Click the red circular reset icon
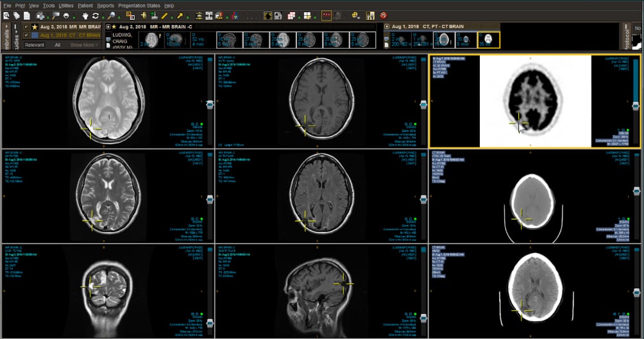 pos(384,15)
